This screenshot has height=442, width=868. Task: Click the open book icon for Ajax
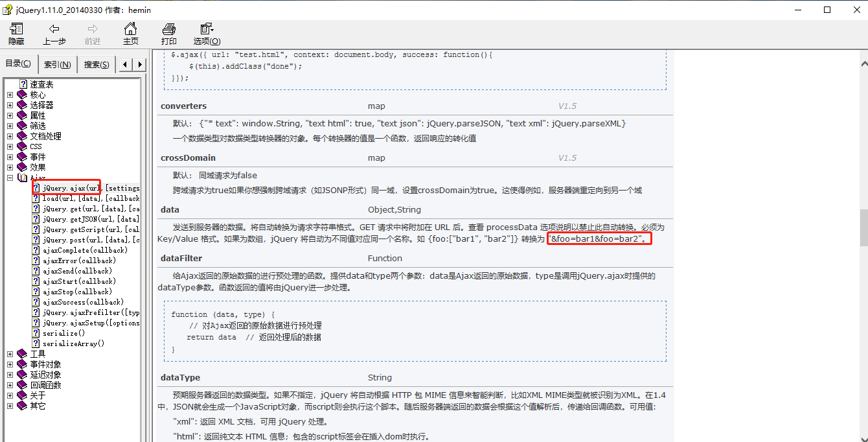pos(23,178)
